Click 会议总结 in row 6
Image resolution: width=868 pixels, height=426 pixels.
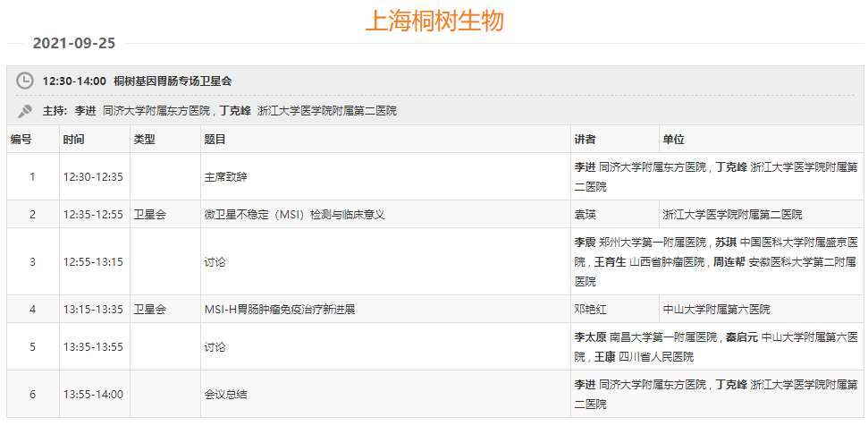226,394
